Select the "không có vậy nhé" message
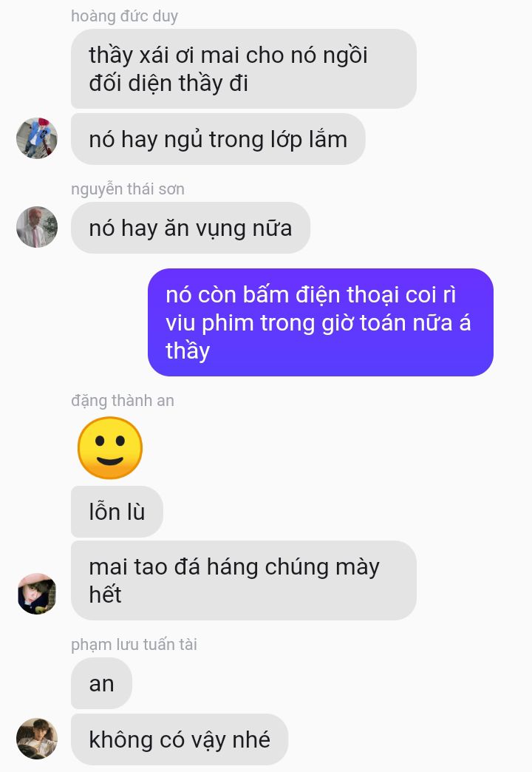Screen dimensions: 532x772 pos(180,739)
